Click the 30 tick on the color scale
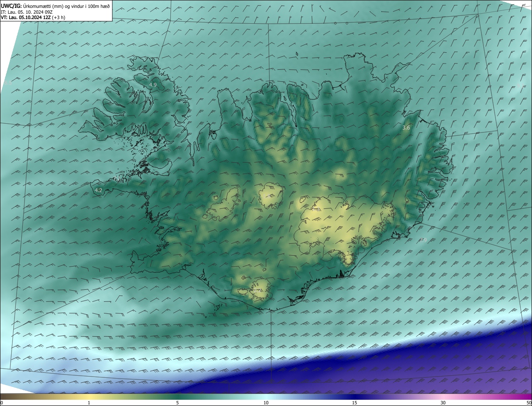The width and height of the screenshot is (532, 406). pyautogui.click(x=443, y=403)
